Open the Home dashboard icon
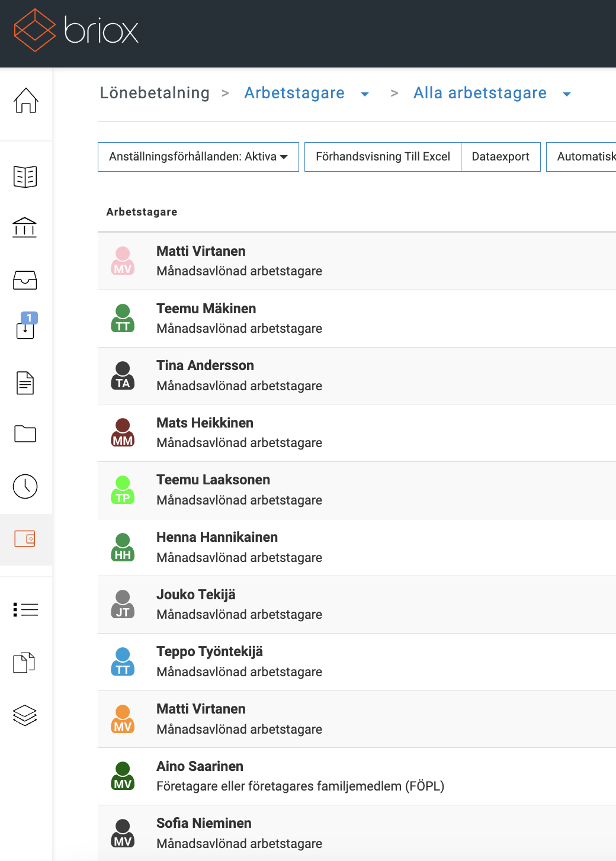The image size is (616, 861). tap(25, 101)
